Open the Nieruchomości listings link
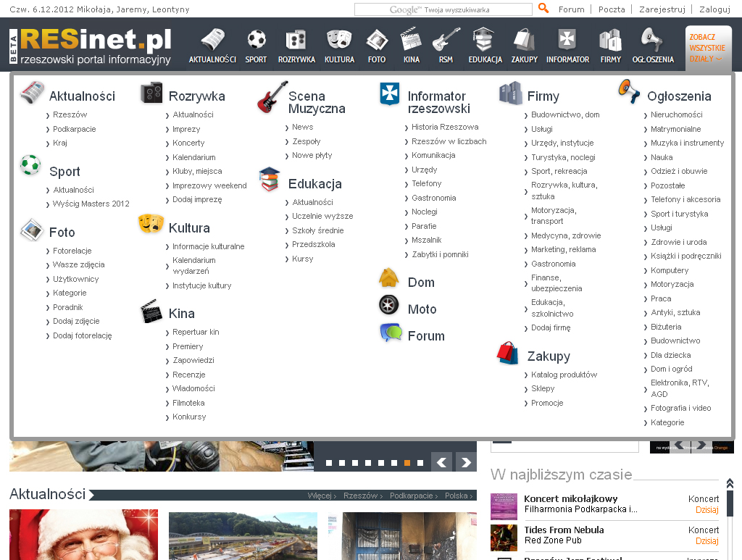This screenshot has width=742, height=560. (676, 115)
